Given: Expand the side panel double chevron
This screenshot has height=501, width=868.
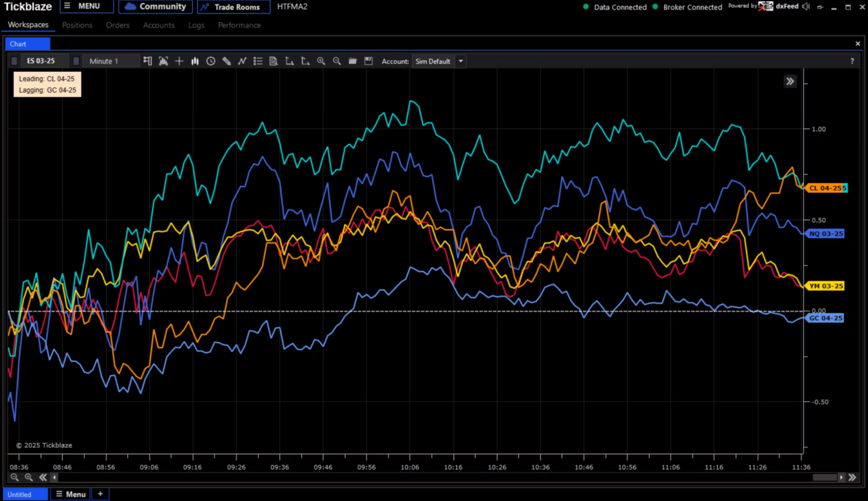Looking at the screenshot, I should click(x=790, y=81).
